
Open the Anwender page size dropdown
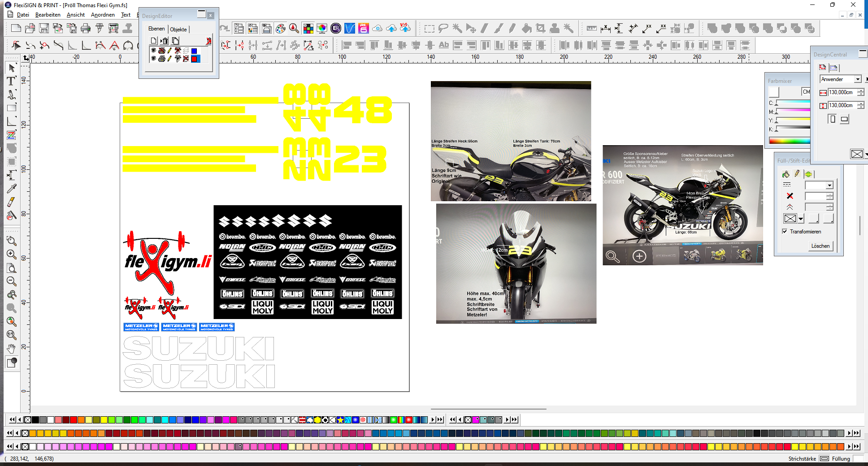click(858, 79)
